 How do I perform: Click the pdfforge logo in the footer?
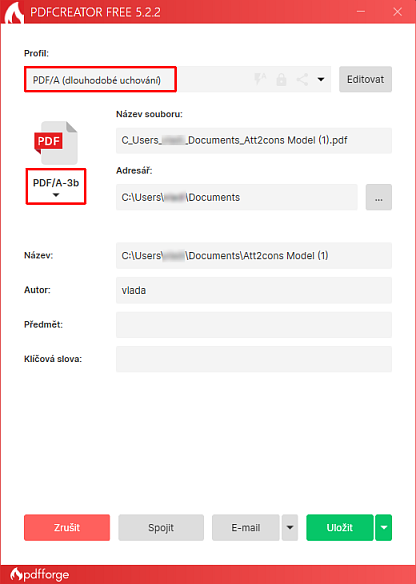(x=39, y=575)
